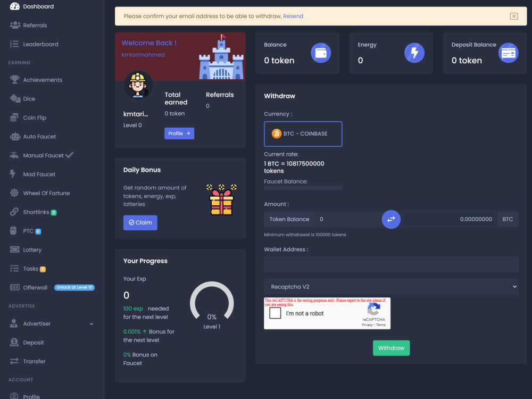Click the BTC amount field
This screenshot has height=399, width=532.
tap(448, 219)
